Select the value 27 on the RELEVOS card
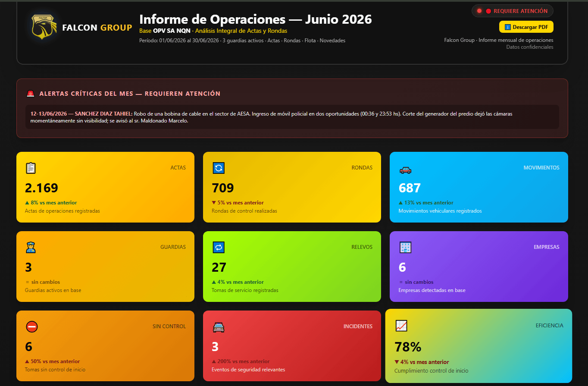Image resolution: width=588 pixels, height=386 pixels. pos(219,267)
